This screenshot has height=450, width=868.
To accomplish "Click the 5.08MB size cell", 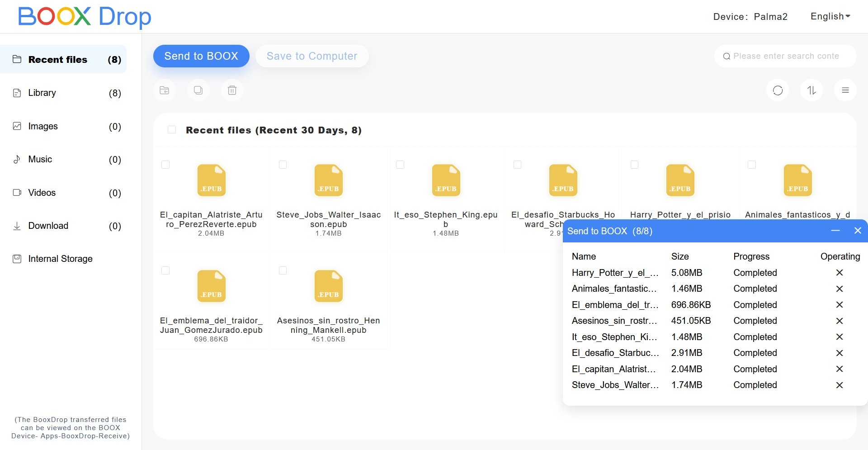I will [x=687, y=273].
